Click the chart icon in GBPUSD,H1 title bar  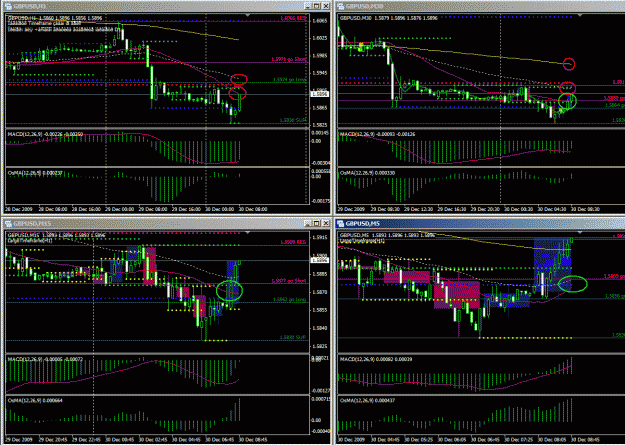(8, 6)
